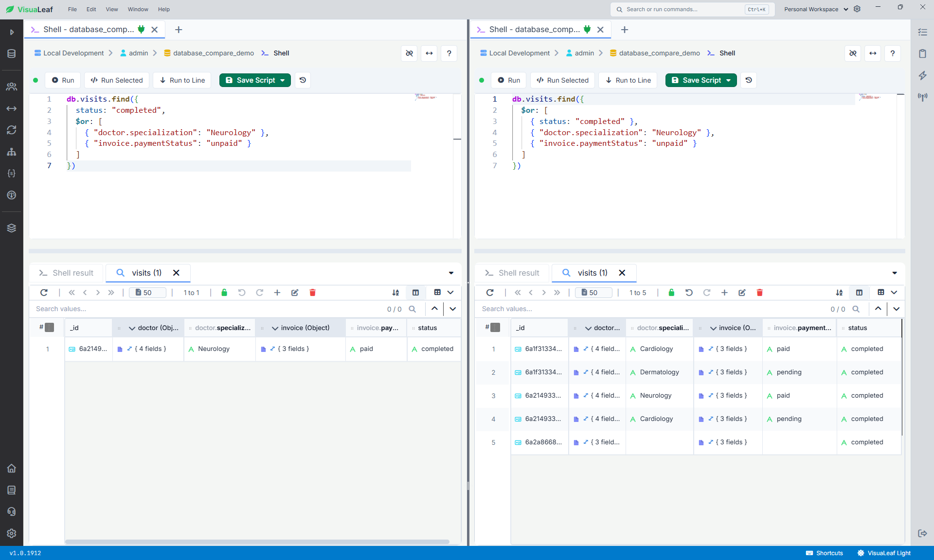This screenshot has width=934, height=560.
Task: Click VisuaLeaf Light theme in status bar
Action: 884,553
